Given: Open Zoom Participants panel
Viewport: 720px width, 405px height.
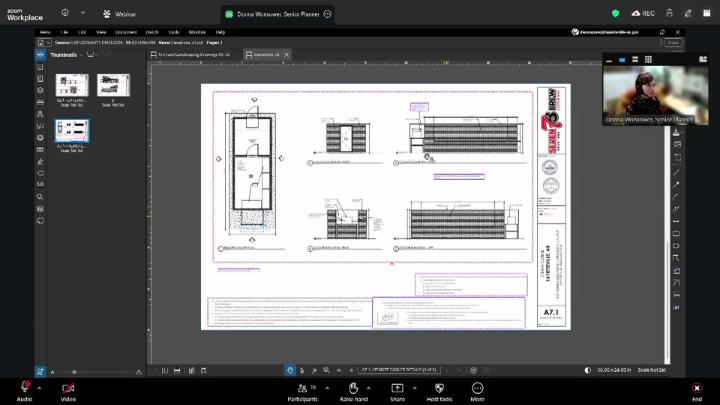Looking at the screenshot, I should pos(303,392).
